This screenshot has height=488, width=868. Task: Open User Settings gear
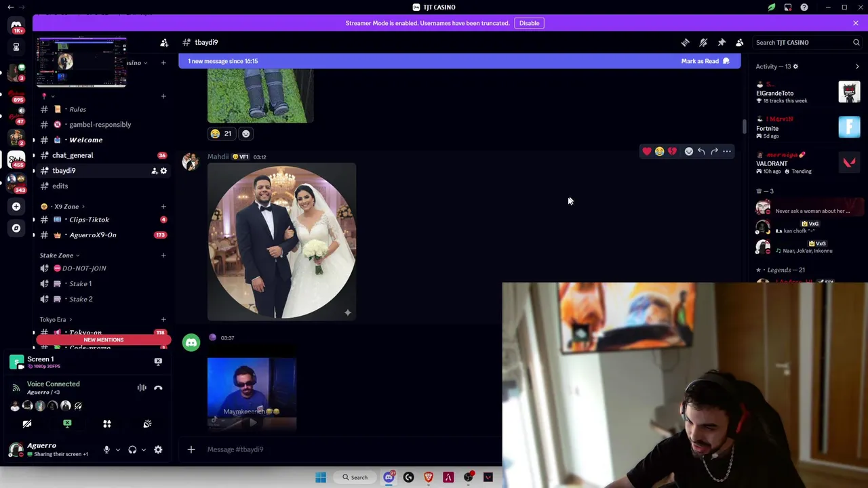point(158,449)
